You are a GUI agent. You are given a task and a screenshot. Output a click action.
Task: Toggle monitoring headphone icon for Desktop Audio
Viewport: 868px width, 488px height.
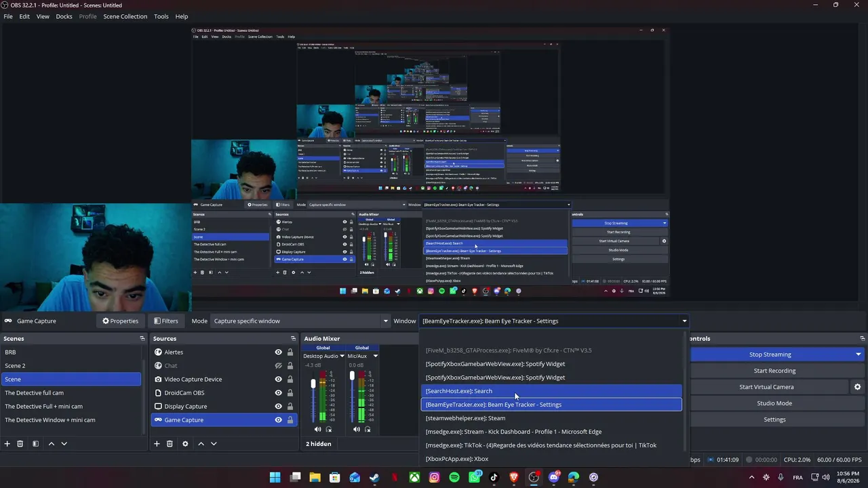point(329,429)
